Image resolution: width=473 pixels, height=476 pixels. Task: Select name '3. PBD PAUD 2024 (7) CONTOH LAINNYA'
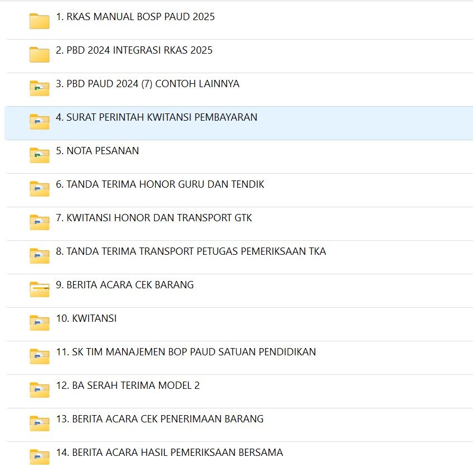148,84
